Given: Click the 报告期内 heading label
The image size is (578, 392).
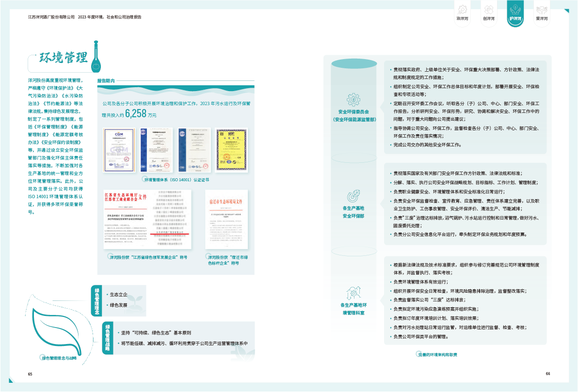Looking at the screenshot, I should tap(106, 81).
